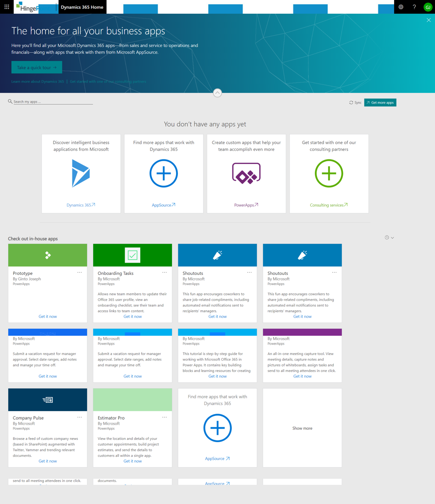Sync the apps list

(x=355, y=103)
